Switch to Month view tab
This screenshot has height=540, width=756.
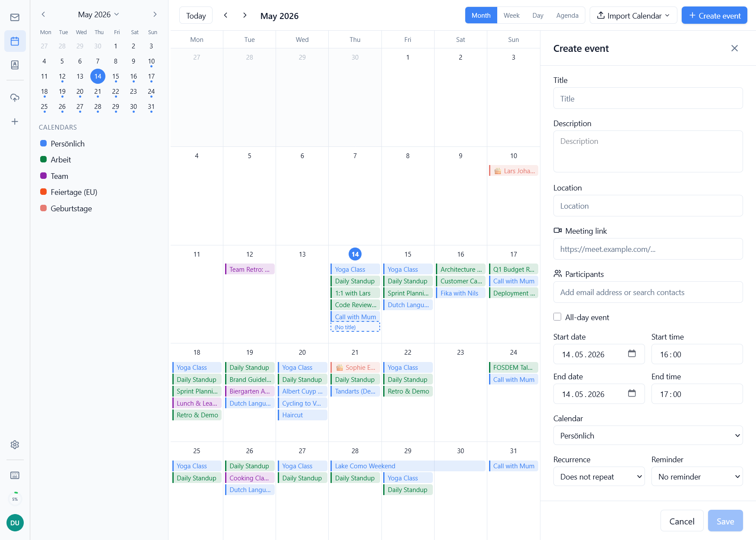click(x=481, y=16)
